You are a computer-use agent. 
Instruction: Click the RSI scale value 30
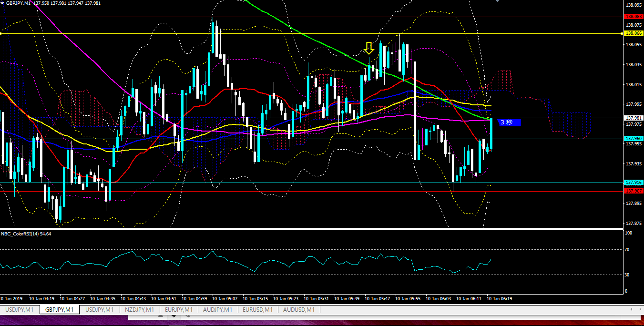[628, 275]
